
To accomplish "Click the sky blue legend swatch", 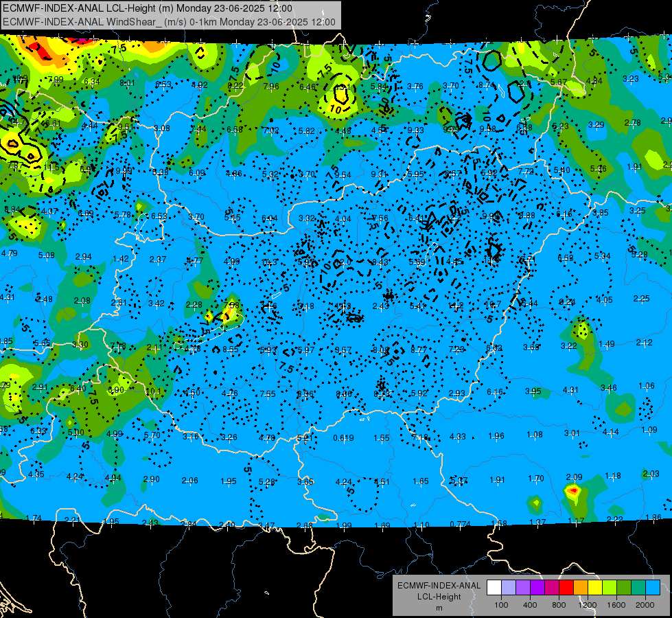I will click(x=653, y=587).
